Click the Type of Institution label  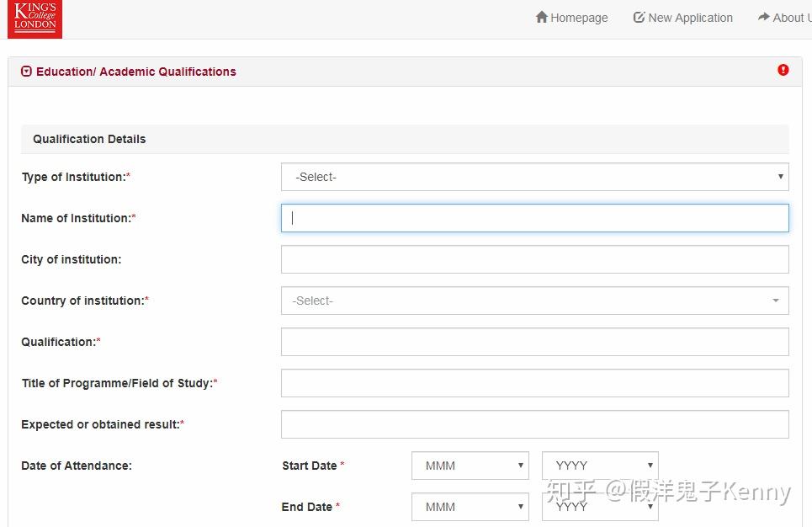(76, 178)
